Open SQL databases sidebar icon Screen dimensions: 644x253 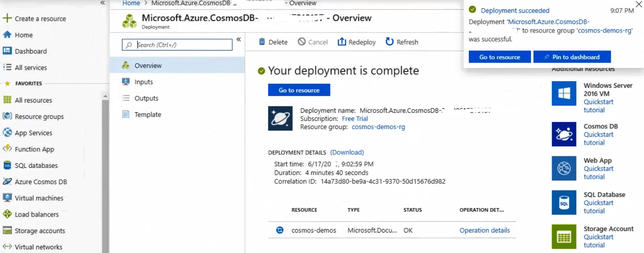(x=7, y=166)
